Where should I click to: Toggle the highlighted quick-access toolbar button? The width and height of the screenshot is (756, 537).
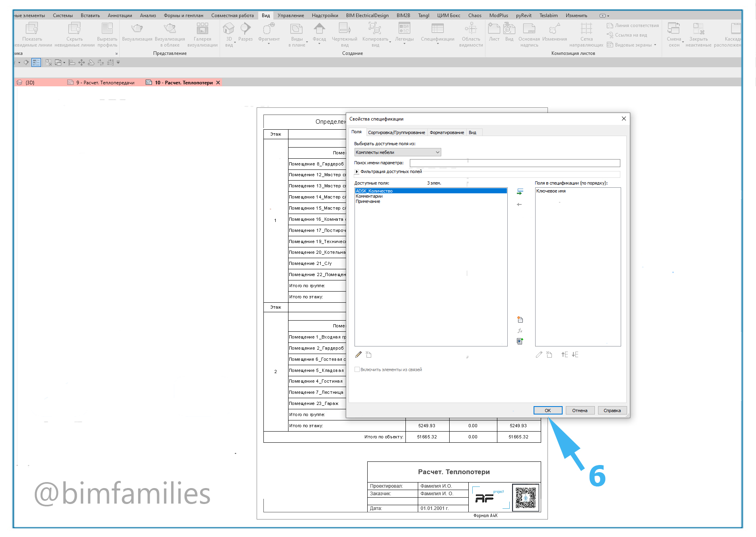point(36,62)
